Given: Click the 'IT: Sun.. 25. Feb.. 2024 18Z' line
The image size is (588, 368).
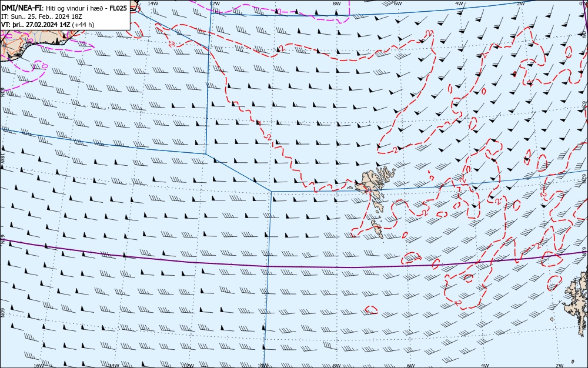Looking at the screenshot, I should [x=42, y=16].
